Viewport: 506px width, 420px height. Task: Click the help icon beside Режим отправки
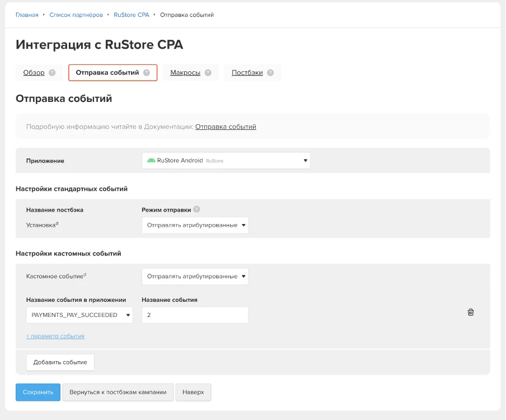[196, 209]
